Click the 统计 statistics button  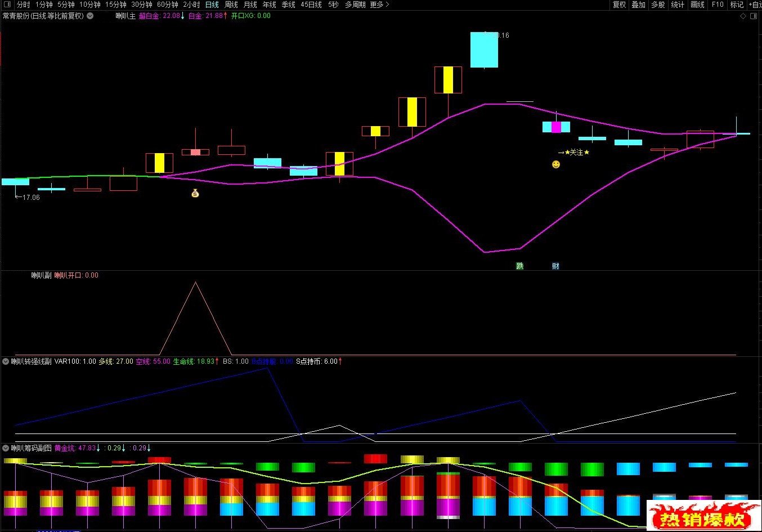[678, 5]
